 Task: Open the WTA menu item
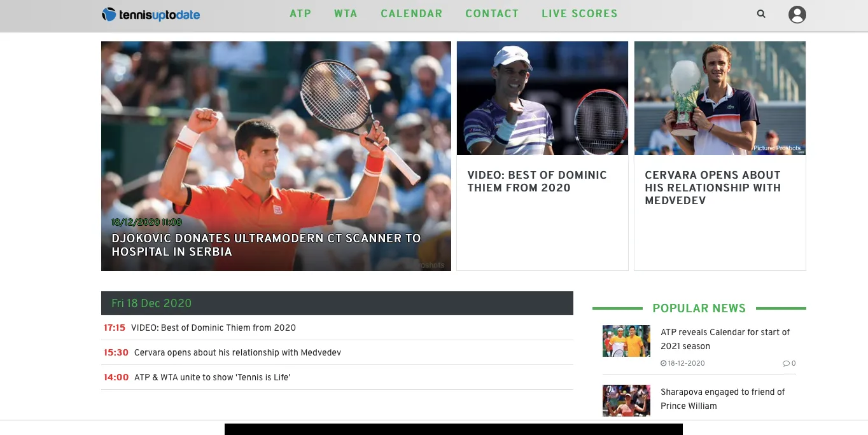346,13
